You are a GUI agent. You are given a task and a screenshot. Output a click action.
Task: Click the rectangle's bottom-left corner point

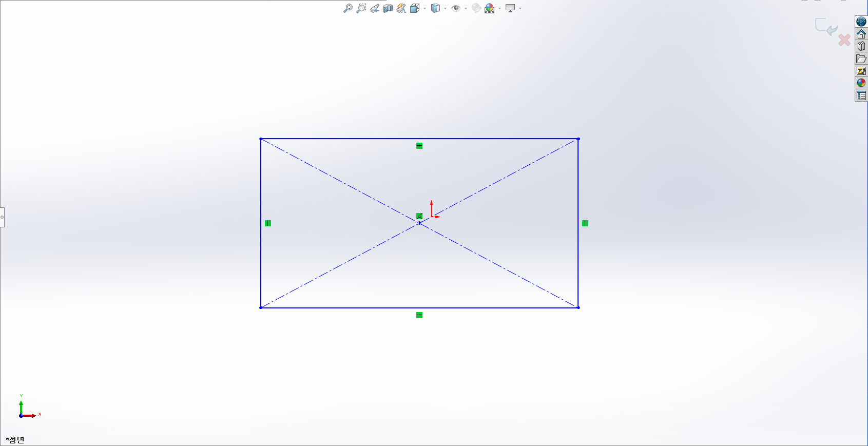261,307
